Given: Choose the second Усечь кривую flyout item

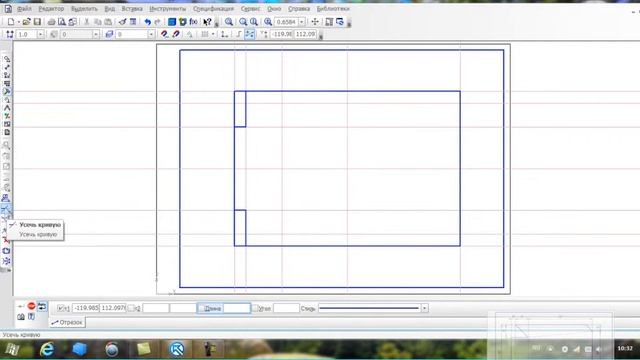Looking at the screenshot, I should pos(38,234).
